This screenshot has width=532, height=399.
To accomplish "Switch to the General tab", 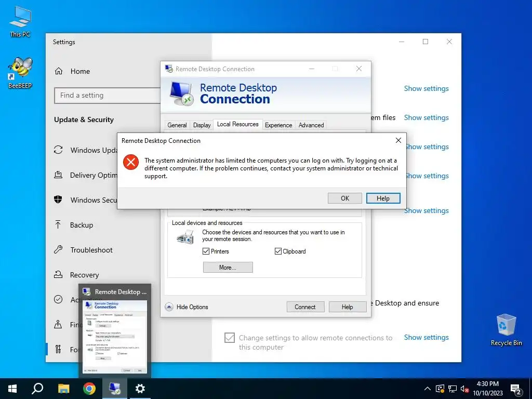I will tap(177, 125).
